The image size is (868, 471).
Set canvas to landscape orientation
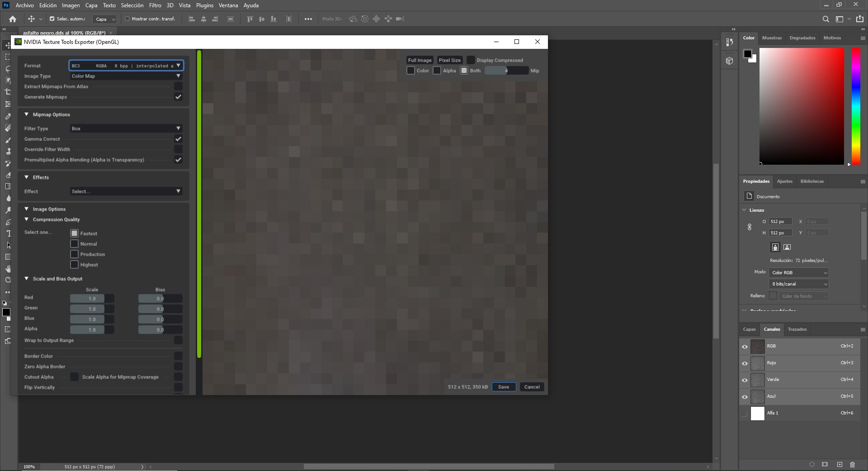[x=787, y=247]
